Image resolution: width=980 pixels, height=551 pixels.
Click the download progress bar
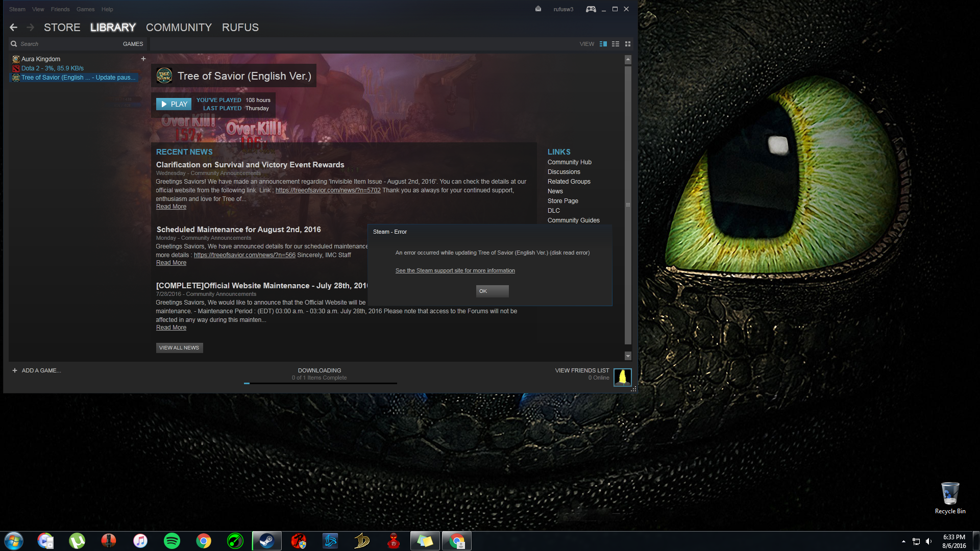click(x=320, y=383)
